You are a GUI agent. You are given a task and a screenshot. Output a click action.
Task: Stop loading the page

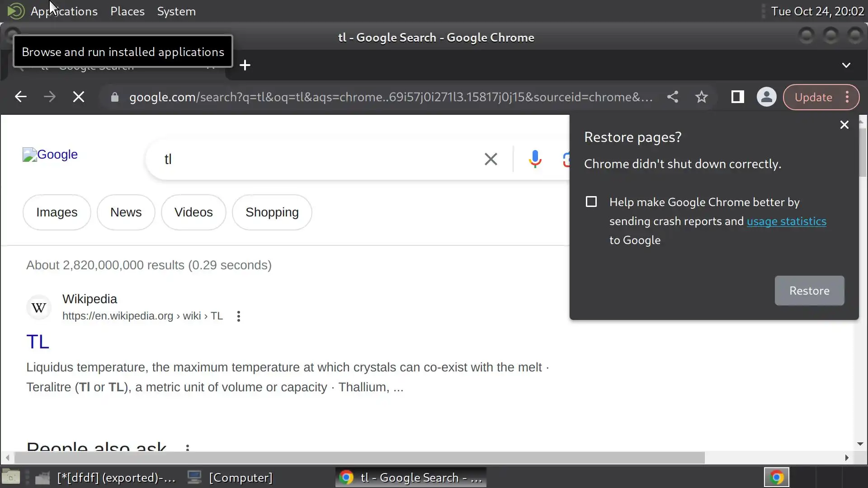coord(79,97)
